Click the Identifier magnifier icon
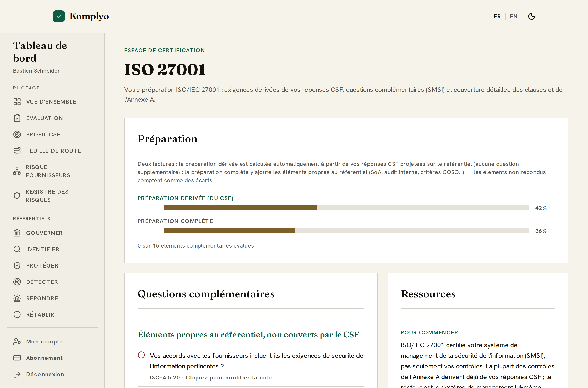The image size is (588, 388). coord(17,249)
